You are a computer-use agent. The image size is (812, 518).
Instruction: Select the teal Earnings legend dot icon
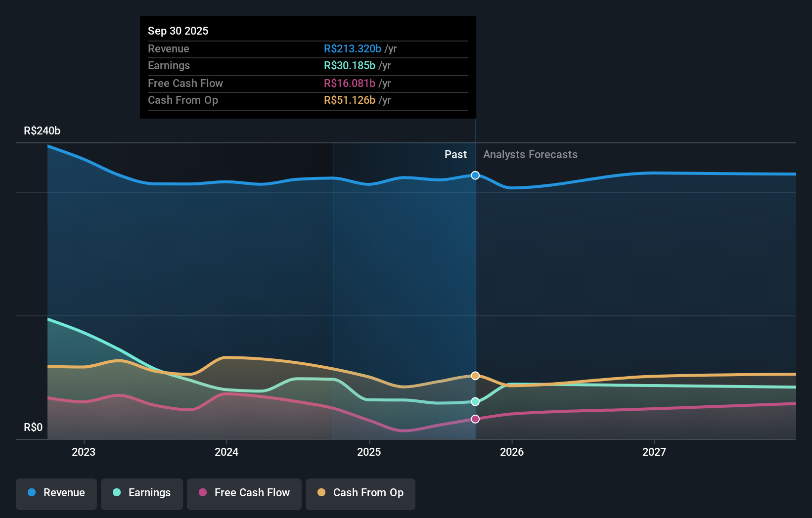(x=115, y=493)
